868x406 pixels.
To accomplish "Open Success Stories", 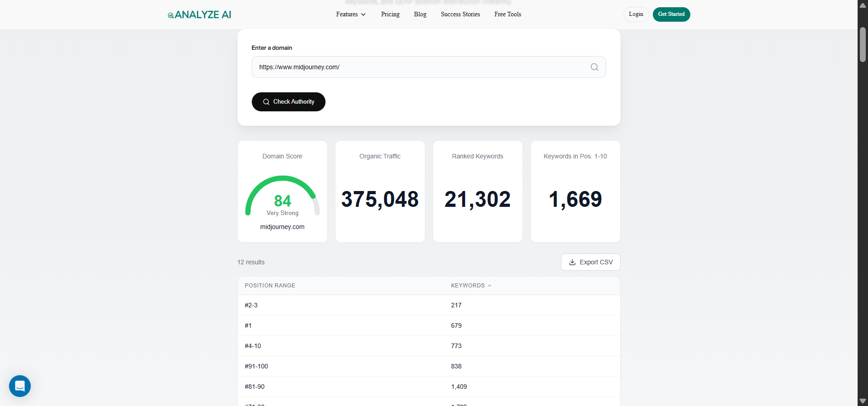I will [x=460, y=14].
